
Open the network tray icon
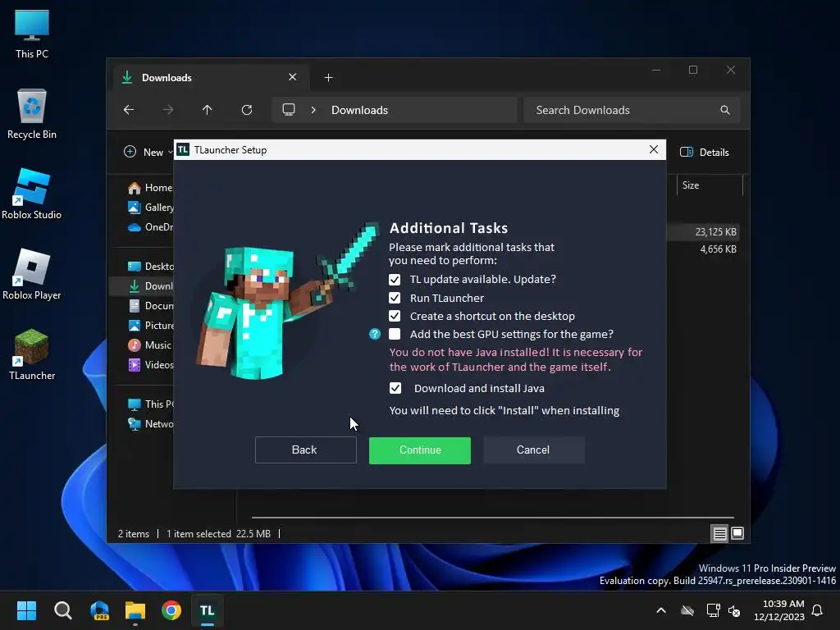713,610
